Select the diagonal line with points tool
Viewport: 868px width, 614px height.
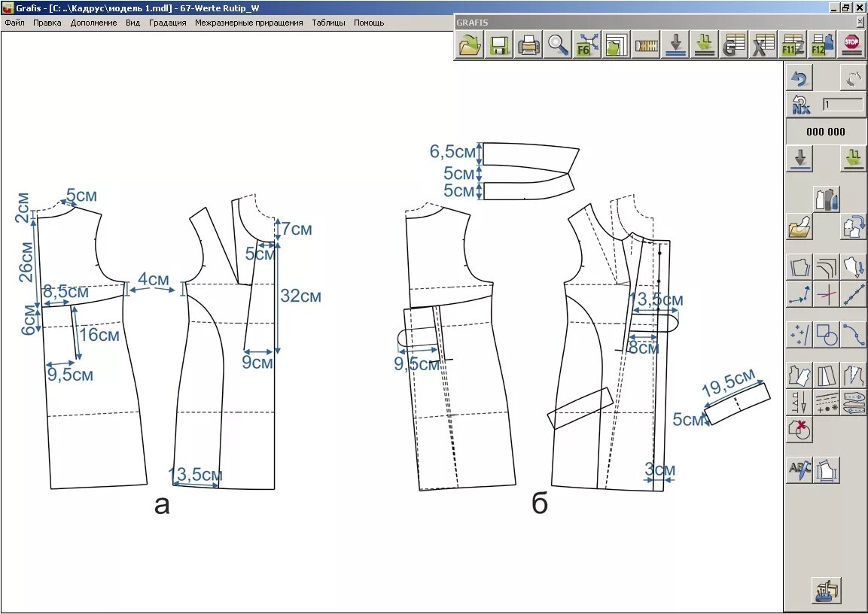point(853,293)
